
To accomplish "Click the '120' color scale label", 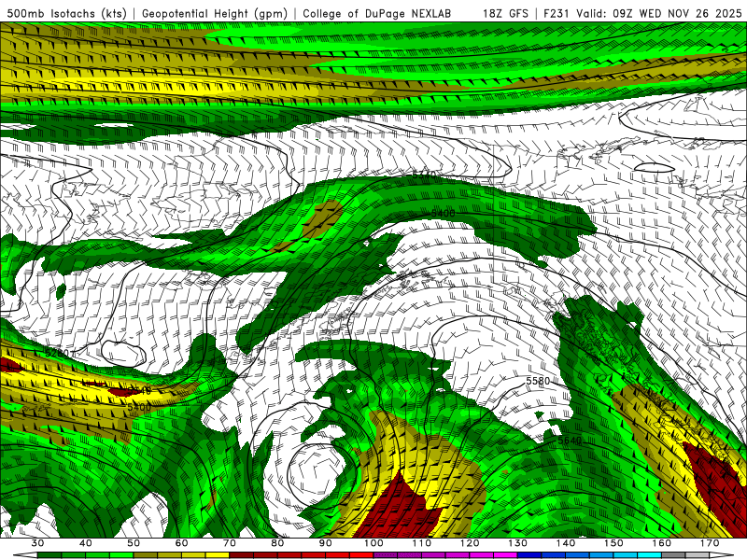I will click(470, 543).
